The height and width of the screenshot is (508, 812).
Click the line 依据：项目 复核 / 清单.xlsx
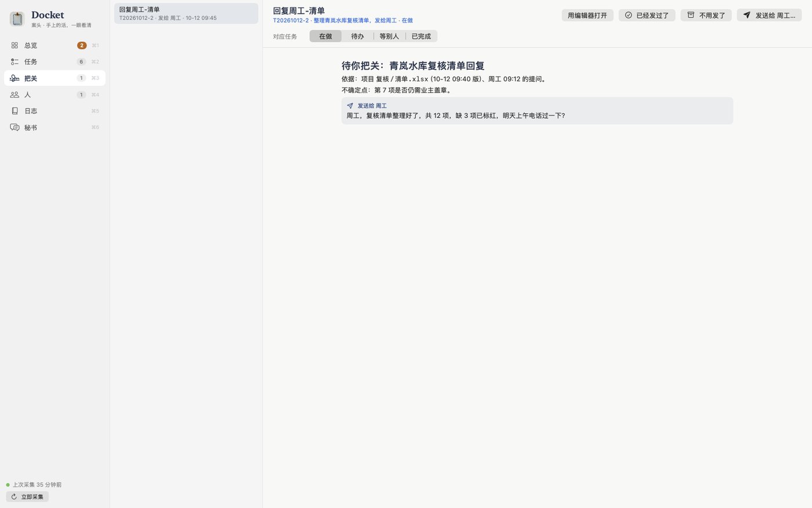[445, 79]
